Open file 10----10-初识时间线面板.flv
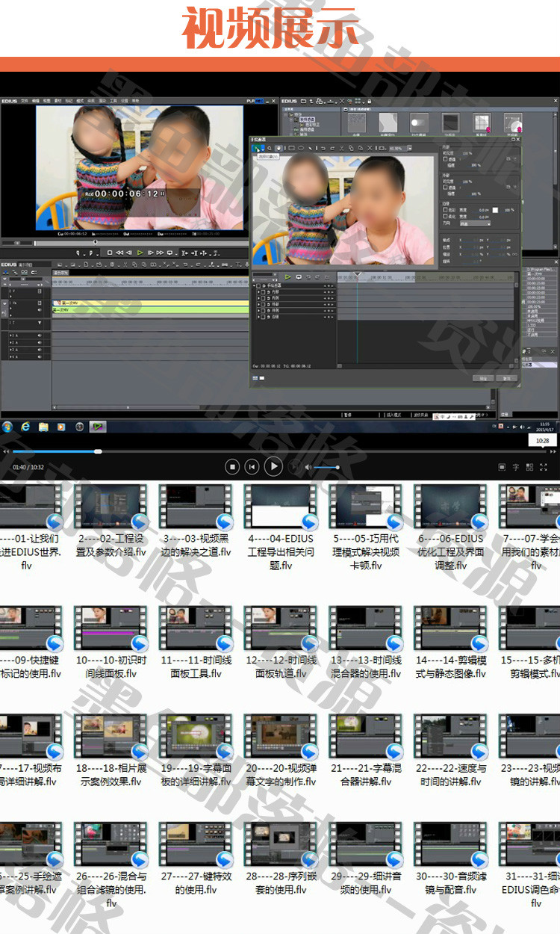This screenshot has height=934, width=560. (x=111, y=643)
